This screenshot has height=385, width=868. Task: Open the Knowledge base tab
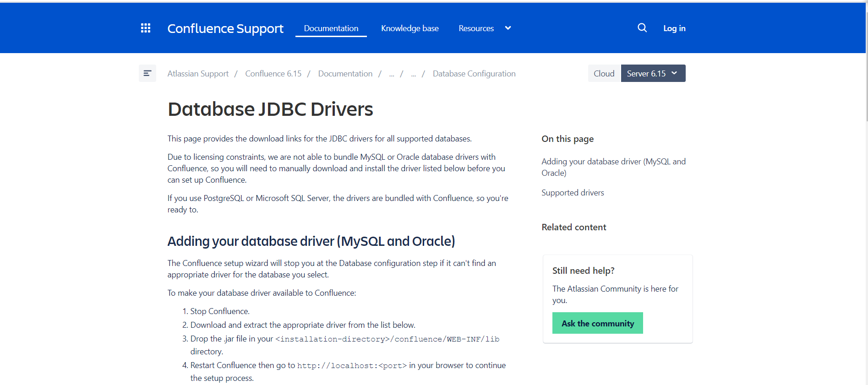pos(410,28)
